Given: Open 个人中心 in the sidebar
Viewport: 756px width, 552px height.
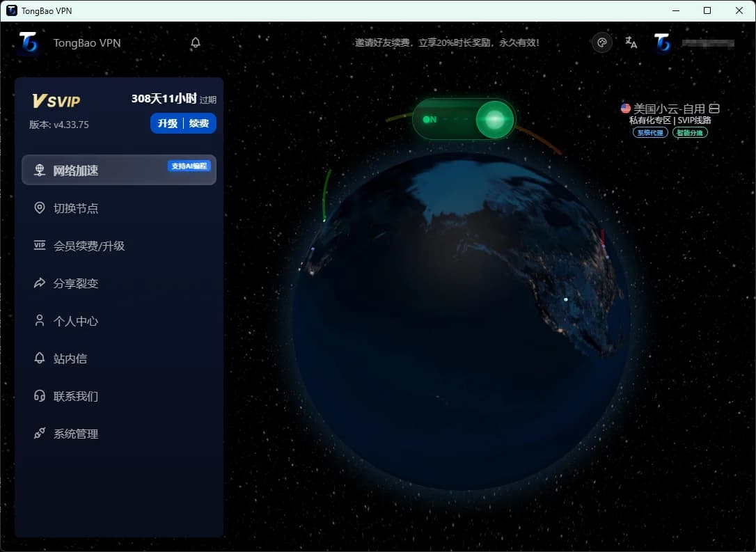Looking at the screenshot, I should [x=76, y=321].
